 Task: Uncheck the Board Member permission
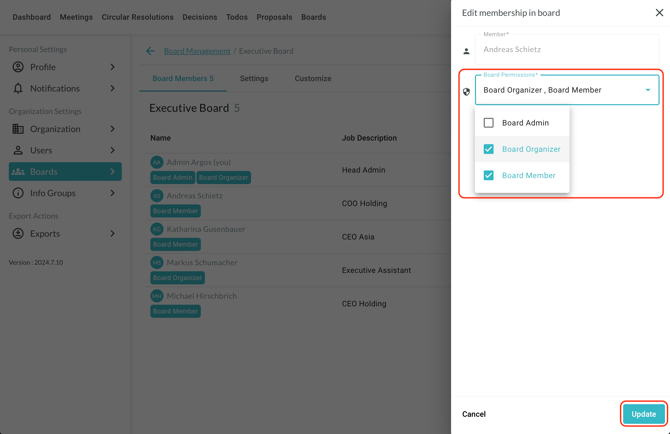(x=489, y=175)
